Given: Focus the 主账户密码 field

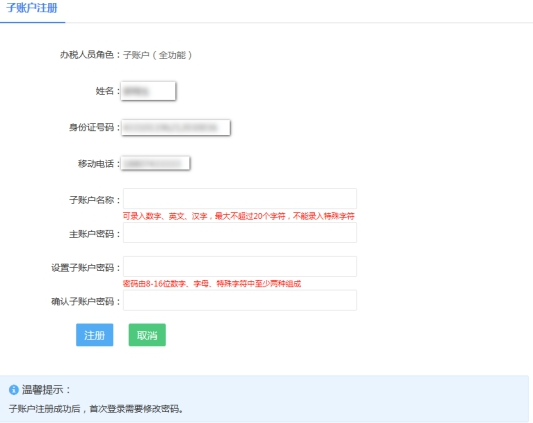Looking at the screenshot, I should pos(240,233).
